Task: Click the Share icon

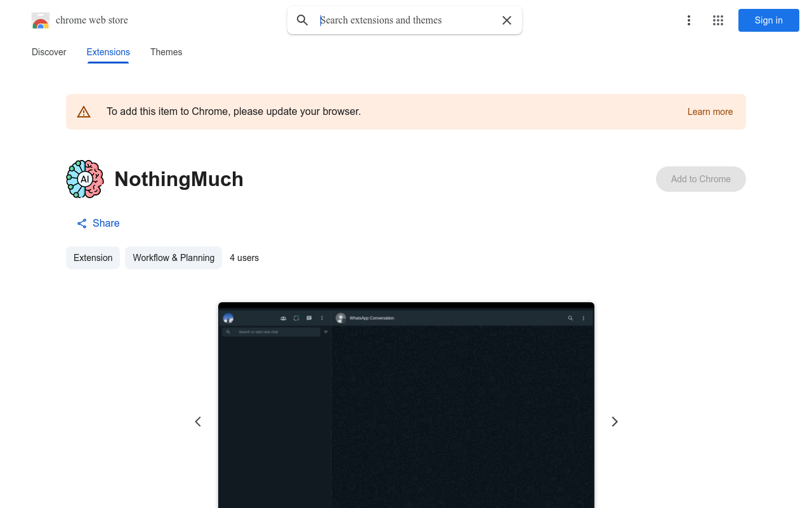Action: (81, 224)
